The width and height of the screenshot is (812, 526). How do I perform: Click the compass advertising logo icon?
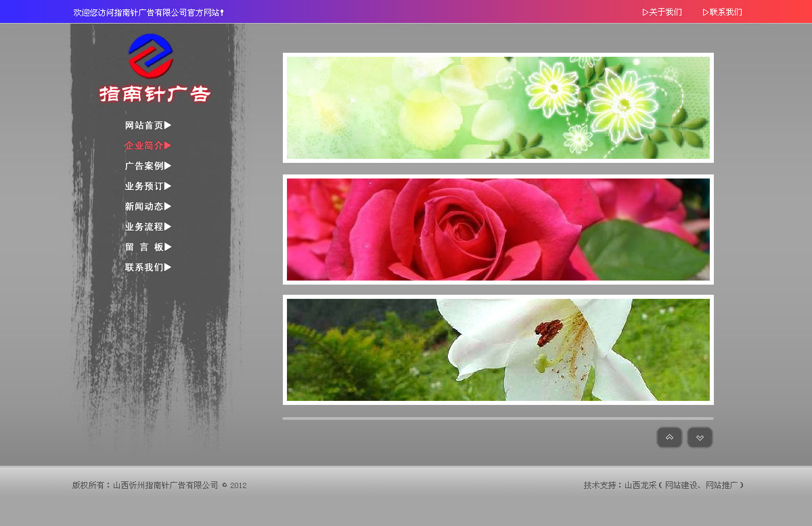[x=151, y=55]
